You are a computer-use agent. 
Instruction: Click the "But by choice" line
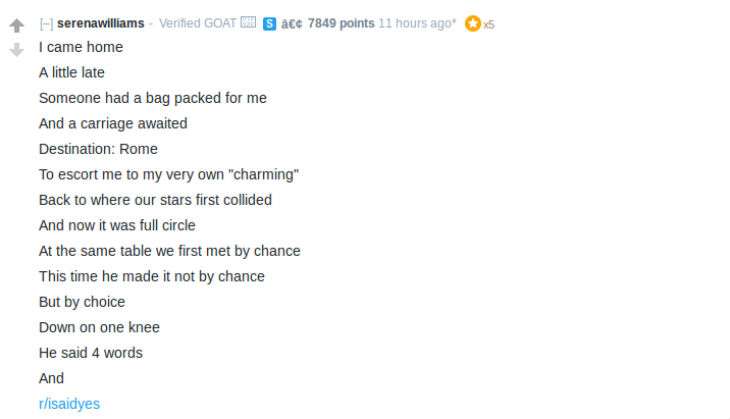[x=82, y=302]
